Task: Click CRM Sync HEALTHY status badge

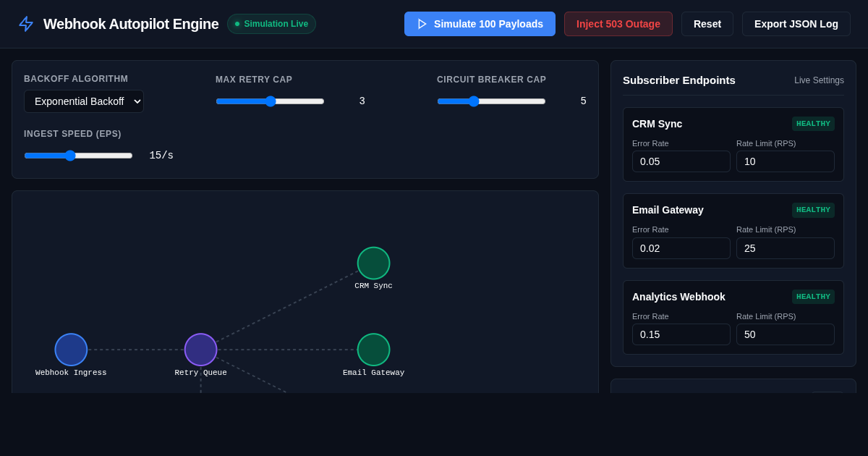Action: (x=813, y=124)
